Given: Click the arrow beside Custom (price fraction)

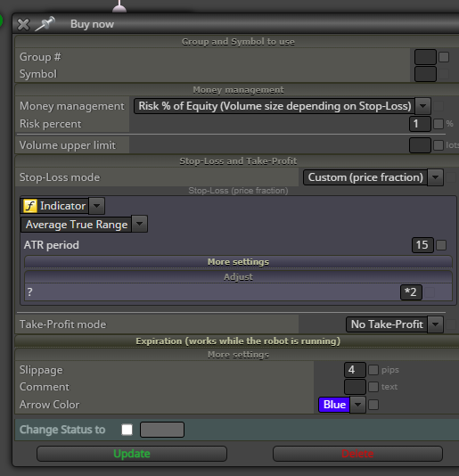Looking at the screenshot, I should pyautogui.click(x=435, y=177).
